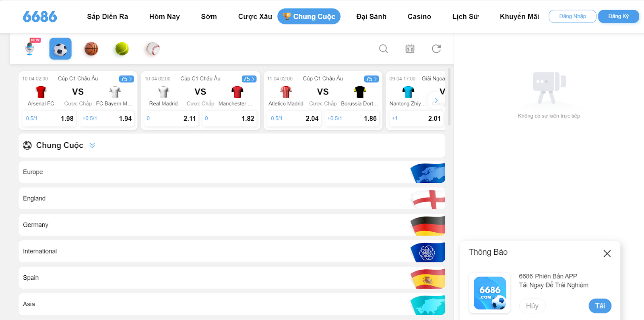
Task: Click Real Madrid white jersey icon
Action: (x=163, y=92)
